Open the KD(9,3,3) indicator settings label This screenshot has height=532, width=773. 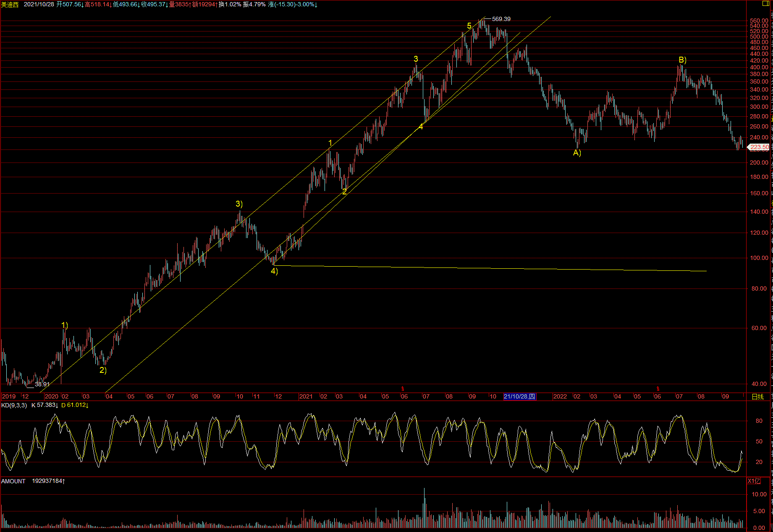click(14, 405)
